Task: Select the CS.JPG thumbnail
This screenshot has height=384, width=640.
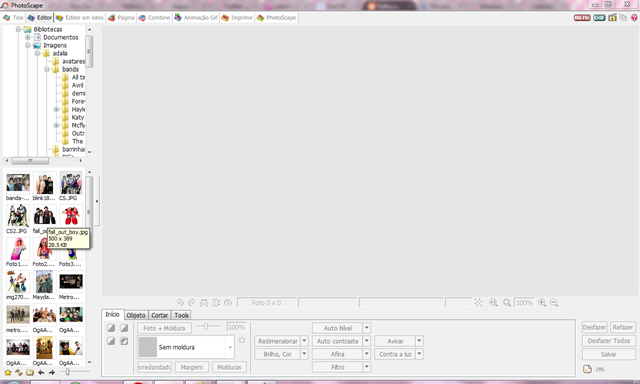Action: point(71,186)
